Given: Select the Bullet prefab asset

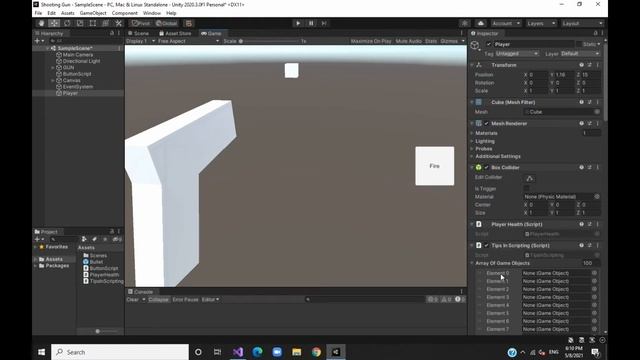Looking at the screenshot, I should coord(96,262).
